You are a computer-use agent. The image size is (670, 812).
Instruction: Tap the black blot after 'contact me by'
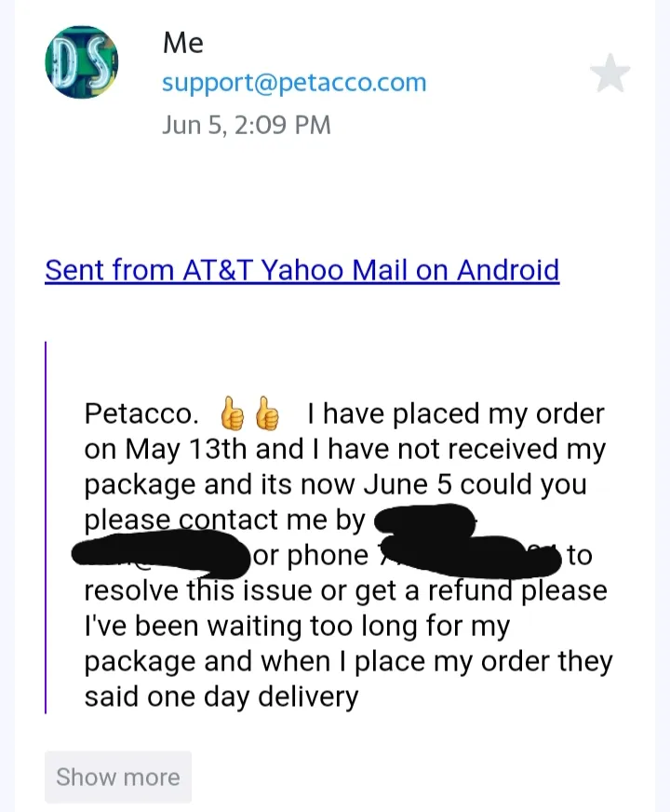[x=424, y=520]
